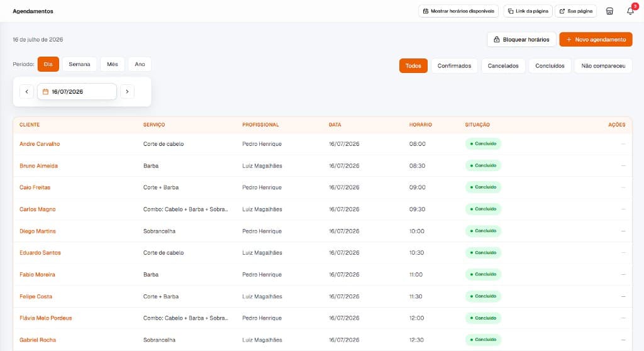Viewport: 644px width, 351px height.
Task: Filter by Concluídos status
Action: pyautogui.click(x=550, y=66)
